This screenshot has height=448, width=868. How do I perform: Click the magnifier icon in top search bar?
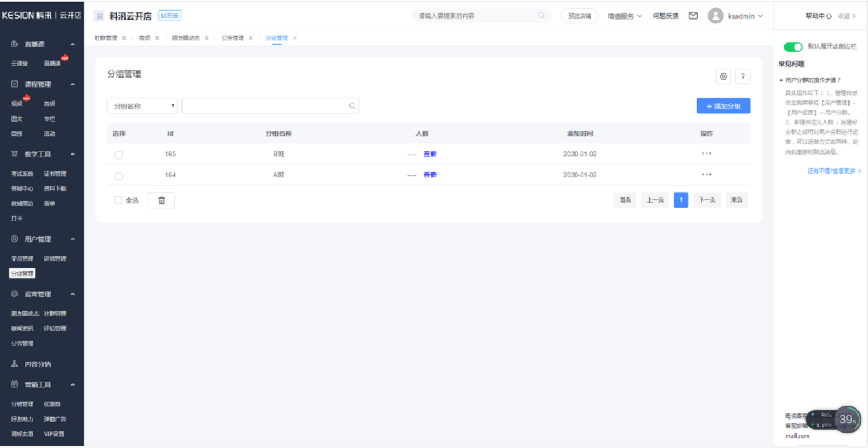click(541, 16)
